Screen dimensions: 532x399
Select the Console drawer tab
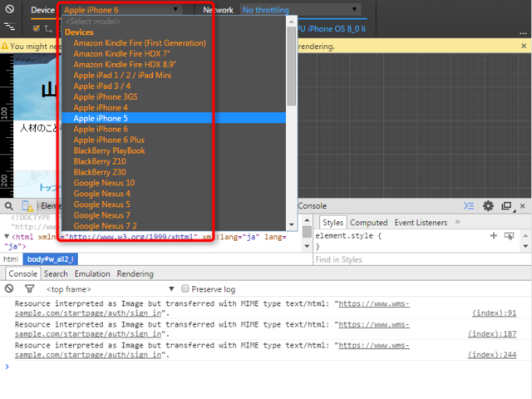[22, 273]
